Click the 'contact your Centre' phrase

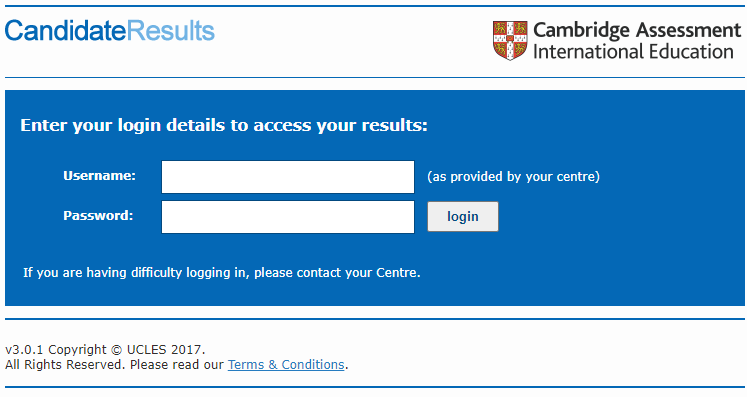(358, 273)
